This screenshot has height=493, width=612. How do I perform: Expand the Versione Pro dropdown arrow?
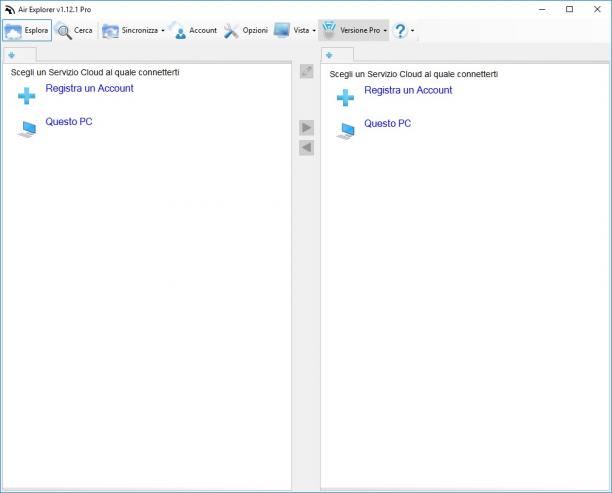[385, 30]
